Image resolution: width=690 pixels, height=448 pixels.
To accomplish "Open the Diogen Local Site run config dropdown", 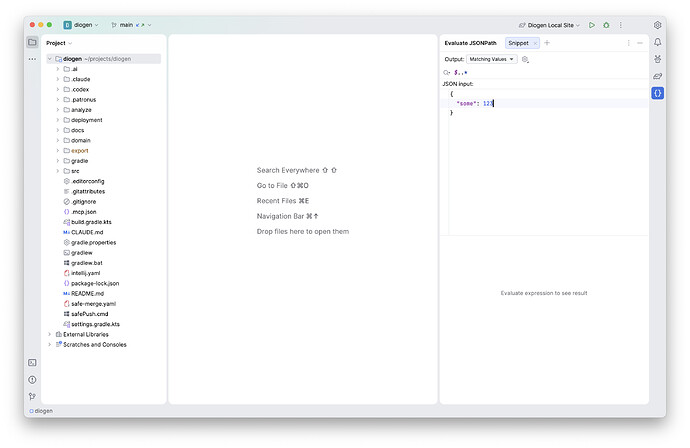I will (x=549, y=25).
